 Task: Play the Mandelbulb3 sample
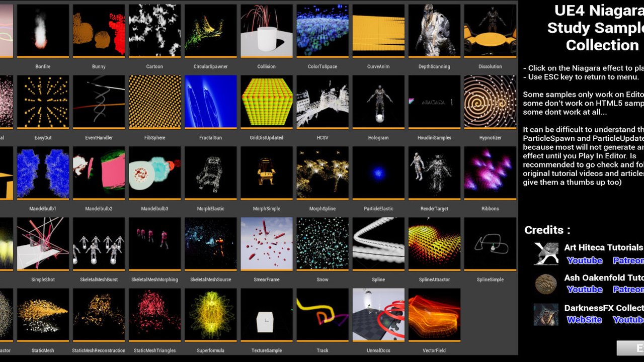click(154, 173)
